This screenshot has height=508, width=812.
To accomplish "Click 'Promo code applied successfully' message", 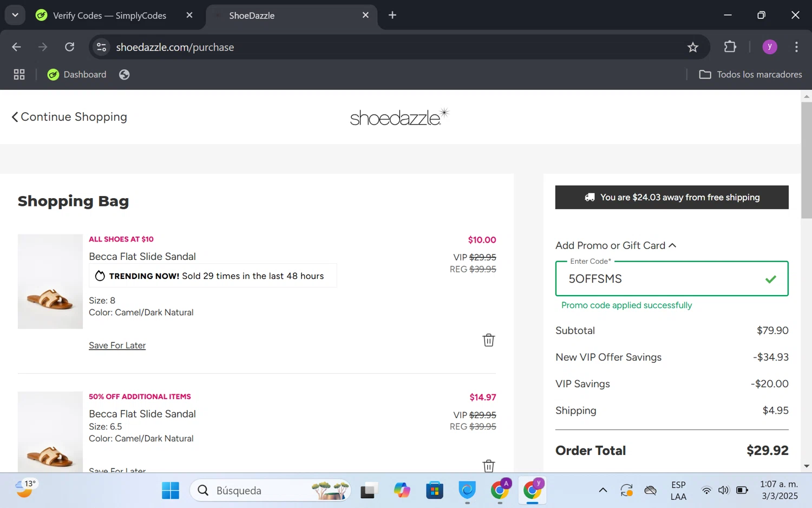I will (x=626, y=305).
